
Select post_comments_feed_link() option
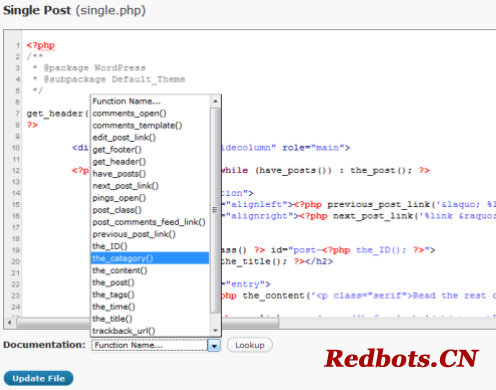point(150,222)
